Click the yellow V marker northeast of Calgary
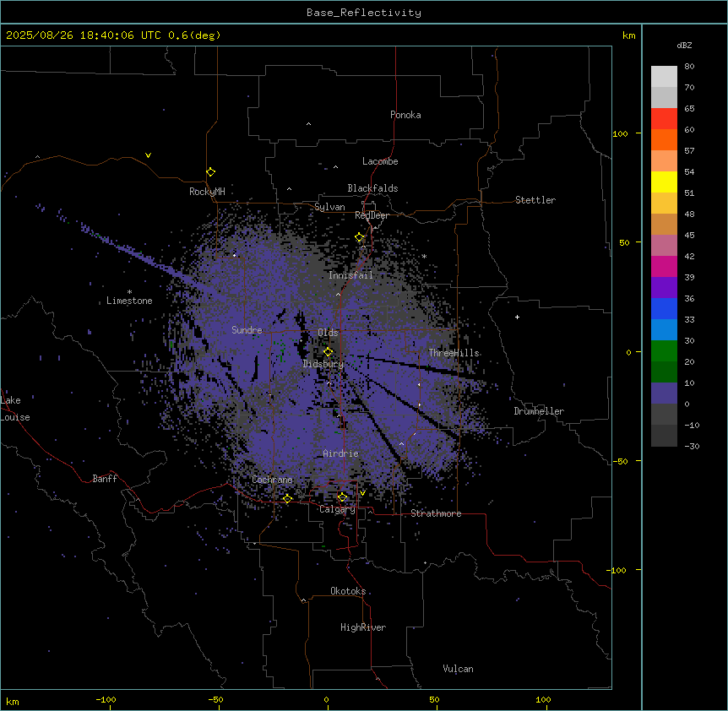728x711 pixels. [x=362, y=493]
